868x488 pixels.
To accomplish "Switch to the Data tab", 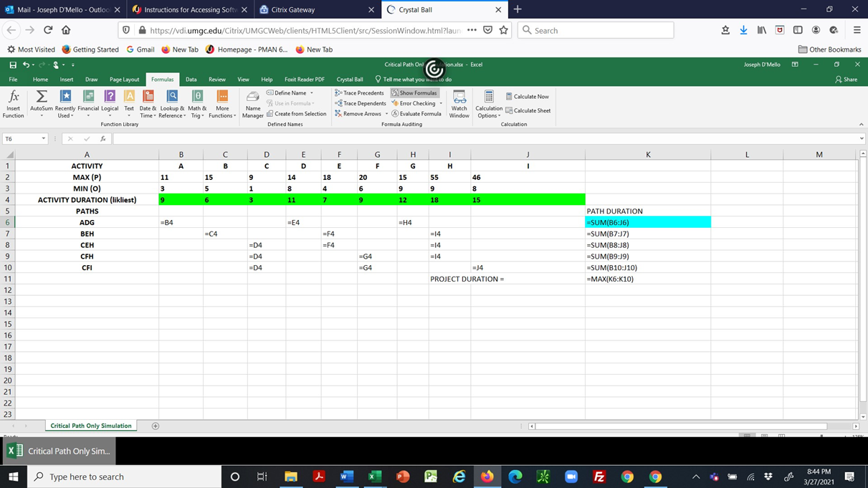I will 191,80.
